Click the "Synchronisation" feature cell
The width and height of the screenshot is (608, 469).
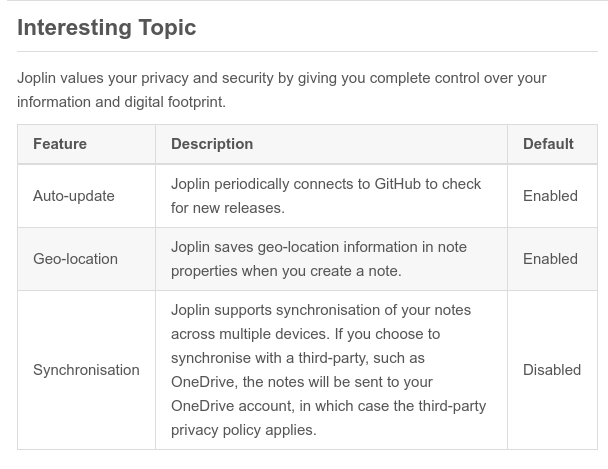(x=86, y=370)
